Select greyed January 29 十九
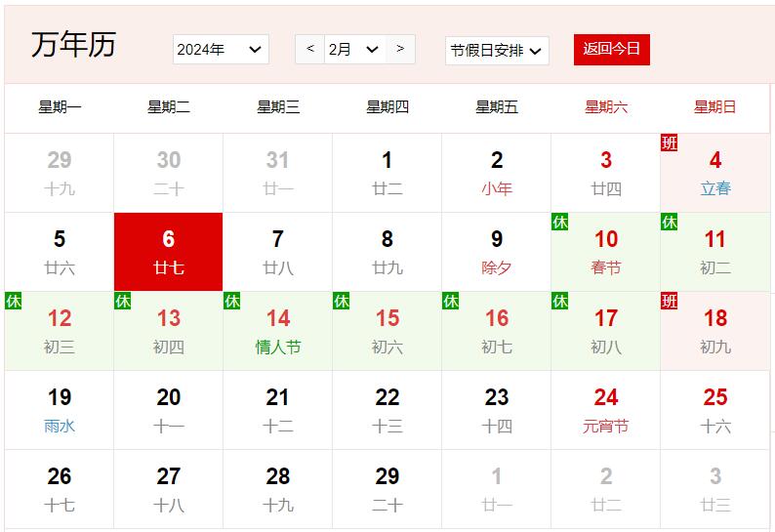 click(60, 173)
